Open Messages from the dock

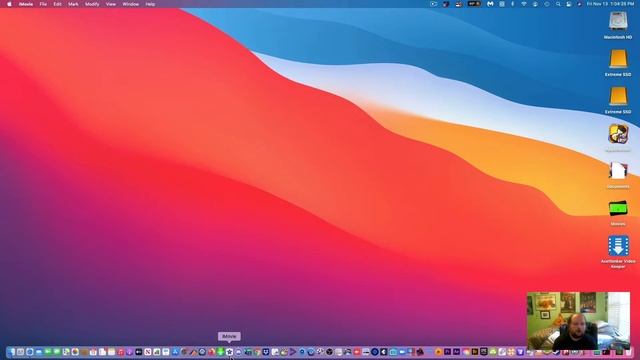(x=57, y=352)
